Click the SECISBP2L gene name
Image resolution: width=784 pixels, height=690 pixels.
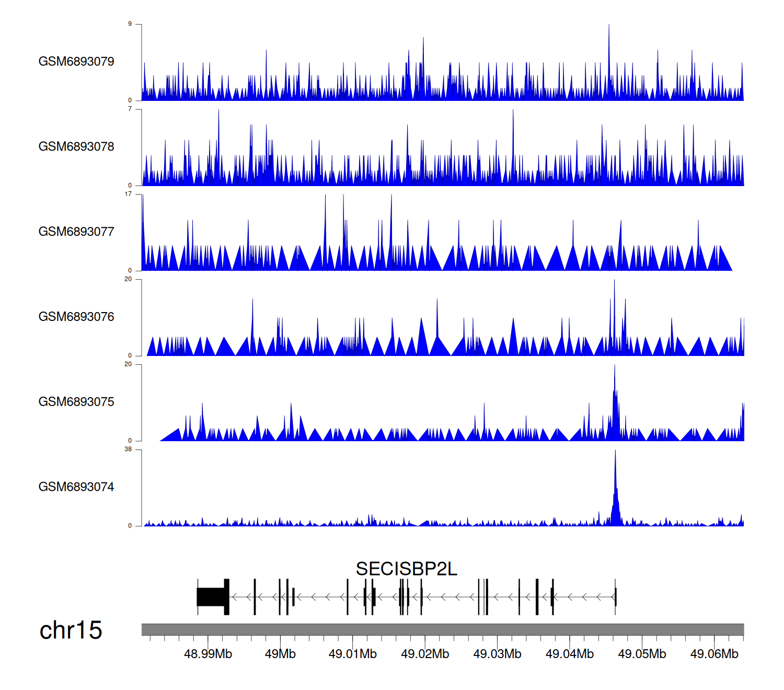point(406,569)
